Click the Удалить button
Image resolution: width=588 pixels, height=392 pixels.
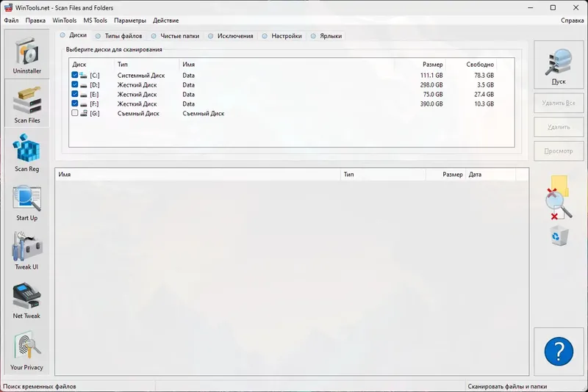tap(559, 127)
